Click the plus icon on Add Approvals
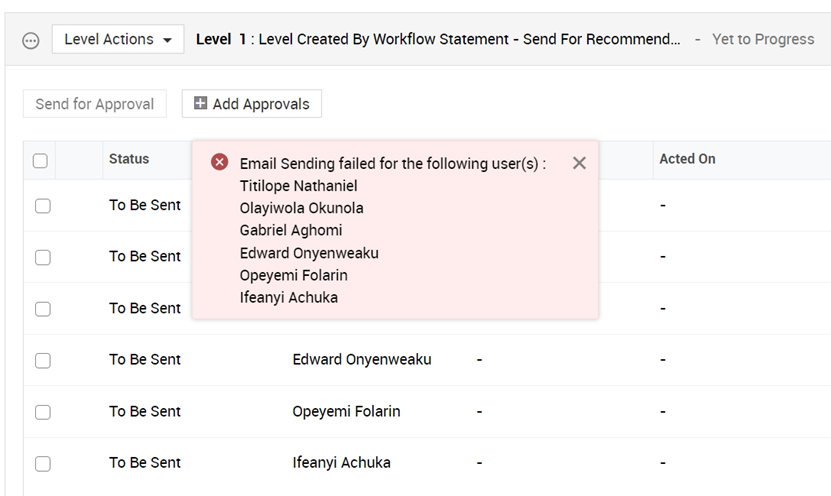This screenshot has height=496, width=831. click(200, 104)
